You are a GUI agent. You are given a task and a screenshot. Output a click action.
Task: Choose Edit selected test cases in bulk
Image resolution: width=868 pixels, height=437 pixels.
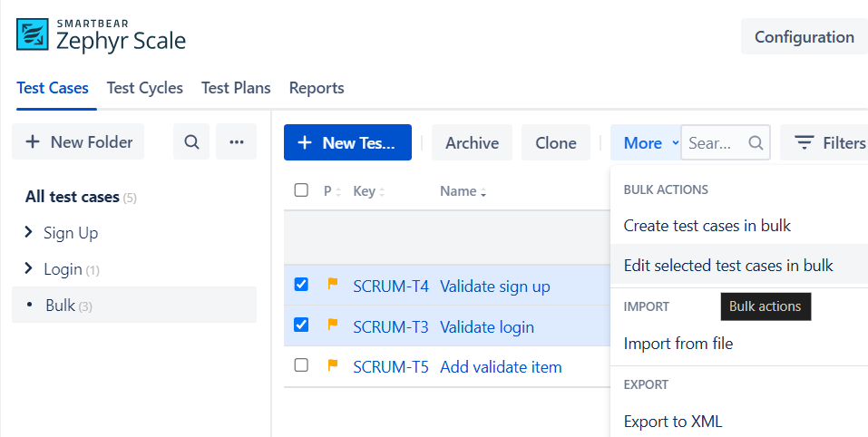(728, 266)
